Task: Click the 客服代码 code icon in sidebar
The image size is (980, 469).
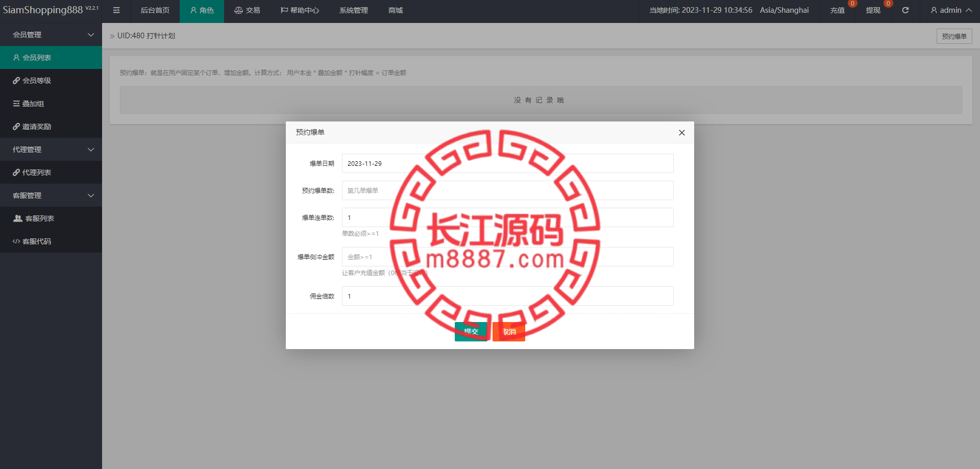Action: click(16, 241)
